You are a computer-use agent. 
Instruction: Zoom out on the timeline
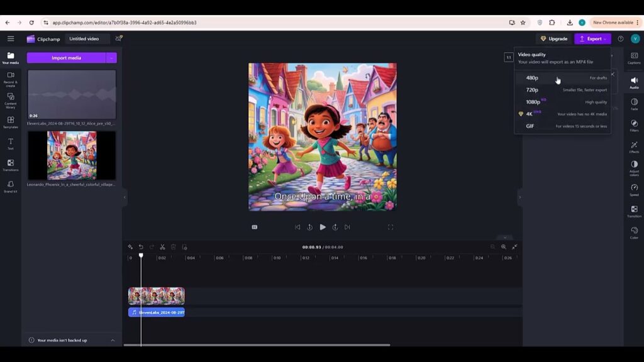pyautogui.click(x=492, y=246)
